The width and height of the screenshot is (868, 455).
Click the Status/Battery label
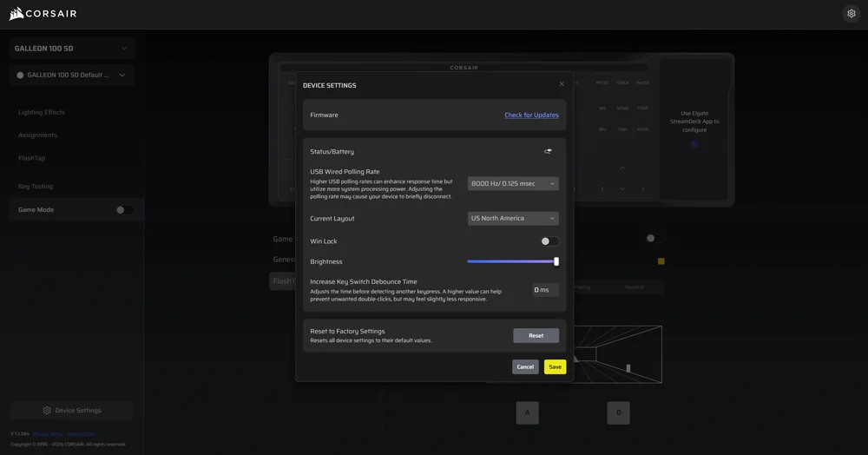[332, 152]
